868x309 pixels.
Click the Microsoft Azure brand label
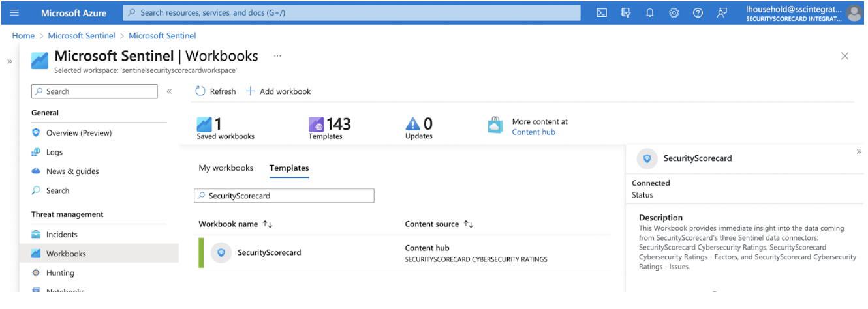click(73, 13)
